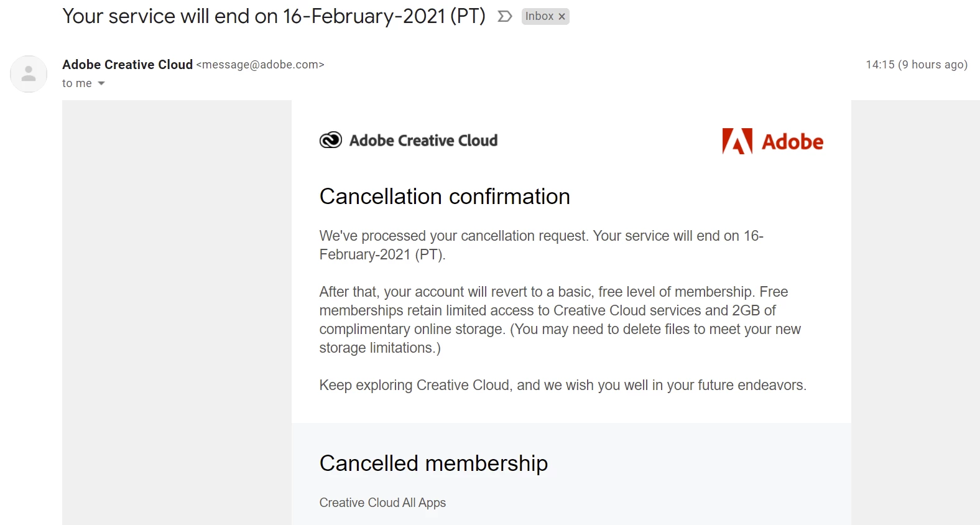Click the bold Adobe Creative Cloud sender name
This screenshot has height=525, width=980.
tap(127, 65)
